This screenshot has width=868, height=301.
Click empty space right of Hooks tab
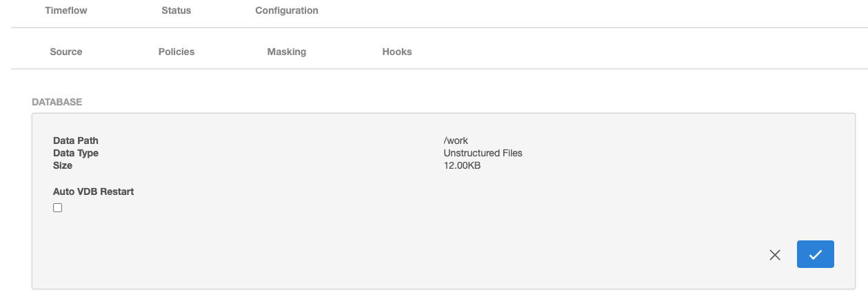point(620,52)
